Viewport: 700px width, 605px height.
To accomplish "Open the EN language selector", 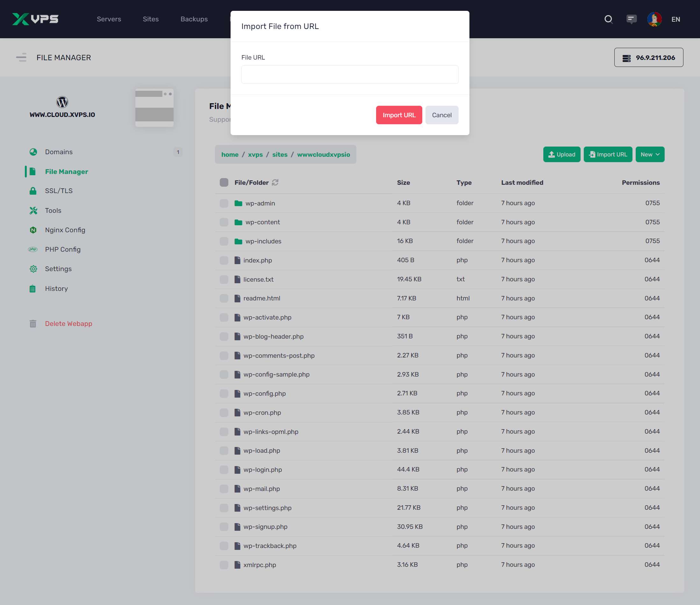I will 676,19.
